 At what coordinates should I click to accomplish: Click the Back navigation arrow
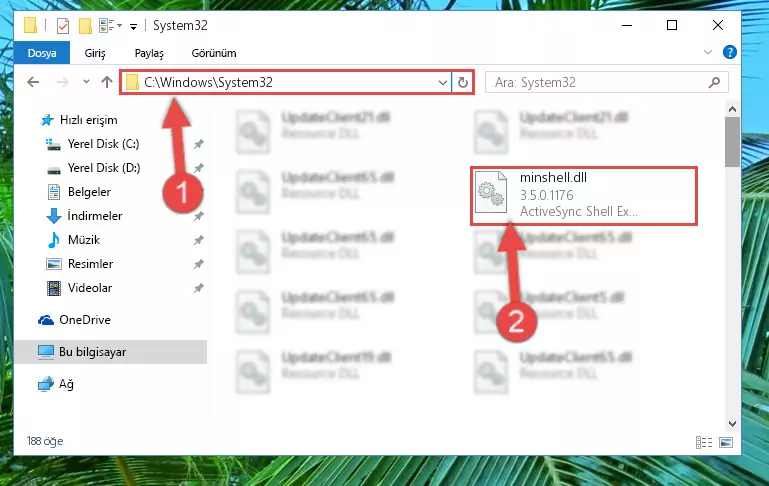[x=33, y=82]
